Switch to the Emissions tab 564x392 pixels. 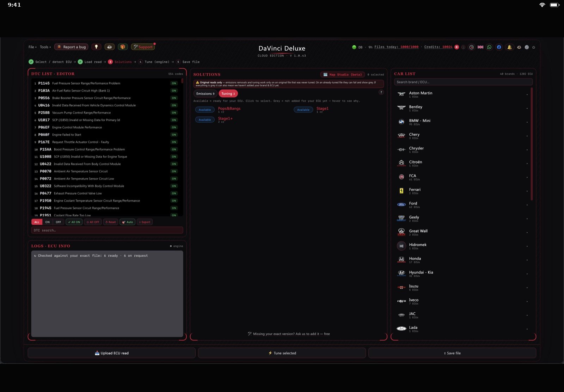(205, 93)
